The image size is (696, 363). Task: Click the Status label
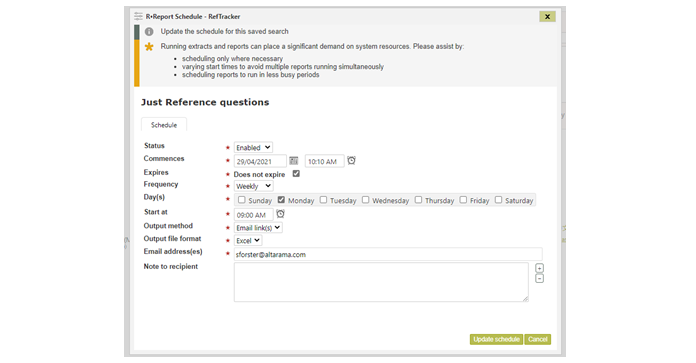click(x=154, y=146)
